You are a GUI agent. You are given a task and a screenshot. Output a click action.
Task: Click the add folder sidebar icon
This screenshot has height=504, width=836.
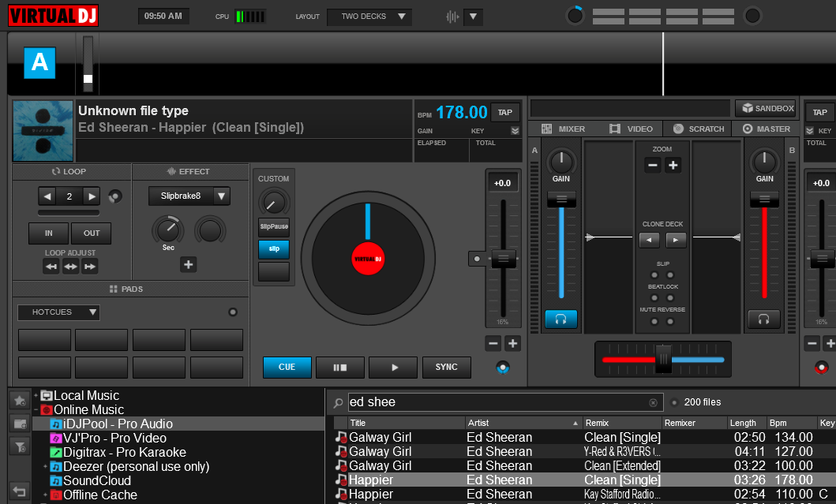point(20,424)
